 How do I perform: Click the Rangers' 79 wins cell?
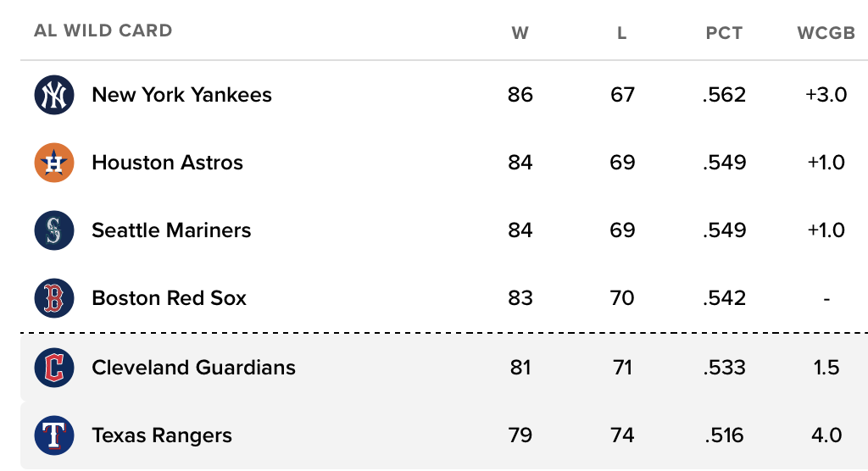point(520,435)
